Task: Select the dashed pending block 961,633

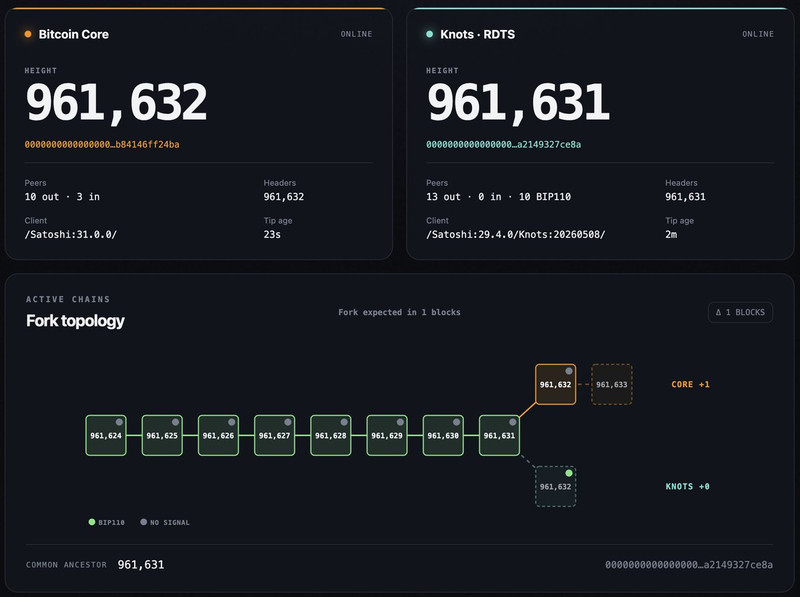Action: (612, 384)
